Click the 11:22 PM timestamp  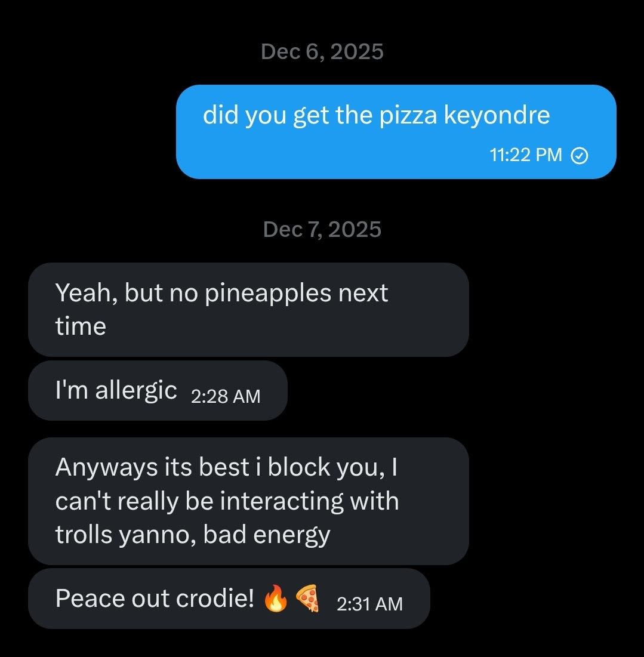(526, 156)
